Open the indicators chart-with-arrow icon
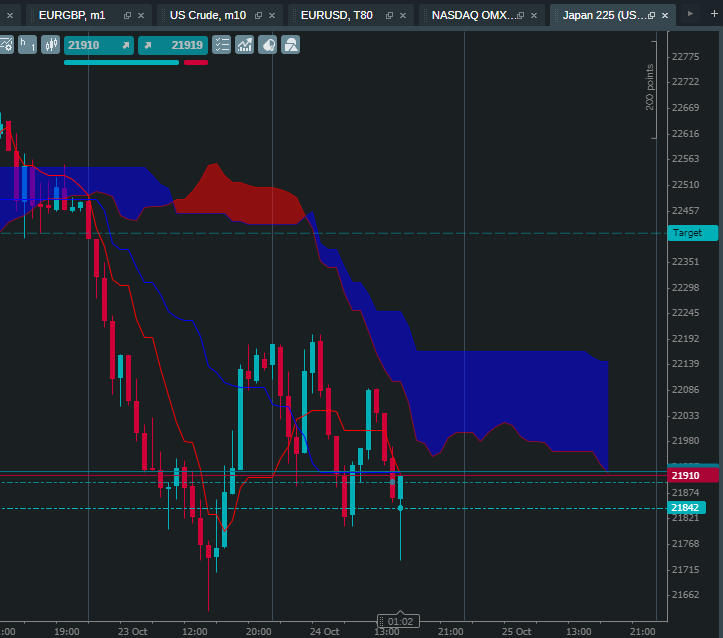The width and height of the screenshot is (723, 638). tap(244, 45)
